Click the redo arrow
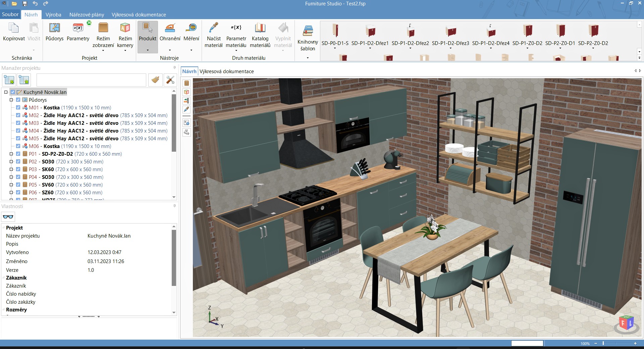This screenshot has height=349, width=644. 46,3
